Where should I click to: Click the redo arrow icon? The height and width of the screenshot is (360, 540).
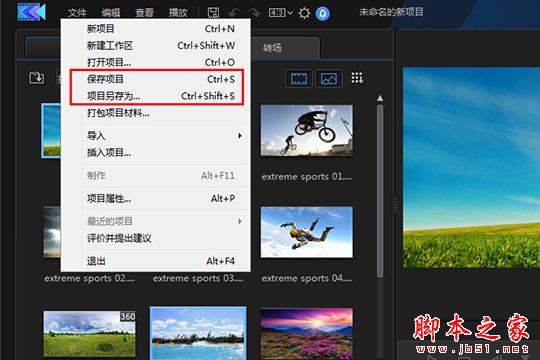pyautogui.click(x=255, y=13)
